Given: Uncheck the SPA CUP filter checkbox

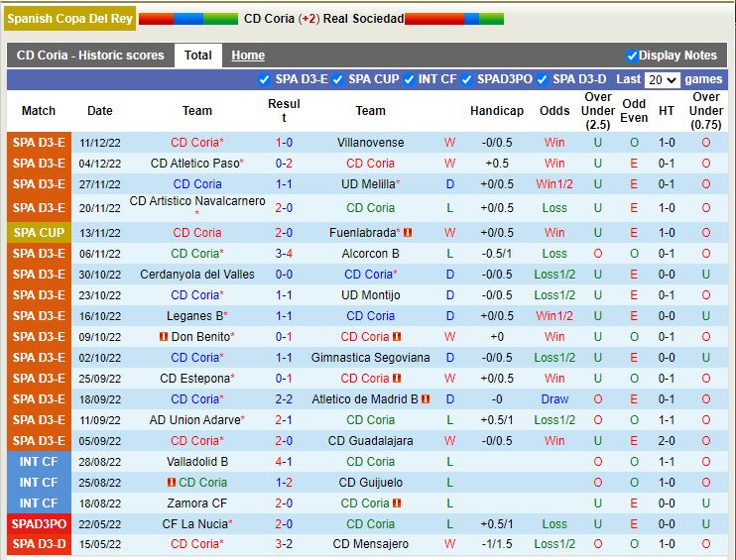Looking at the screenshot, I should [x=337, y=79].
